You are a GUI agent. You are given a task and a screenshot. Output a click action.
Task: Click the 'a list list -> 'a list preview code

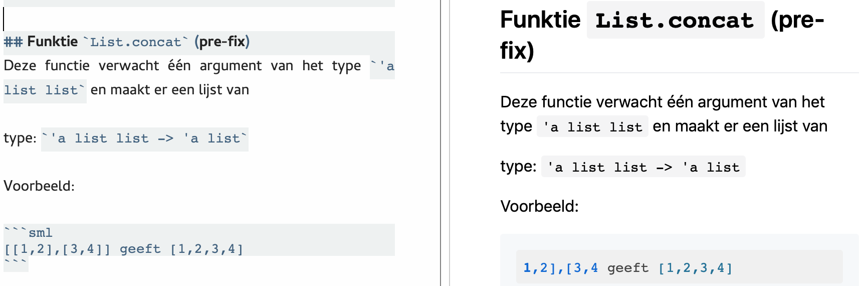643,167
